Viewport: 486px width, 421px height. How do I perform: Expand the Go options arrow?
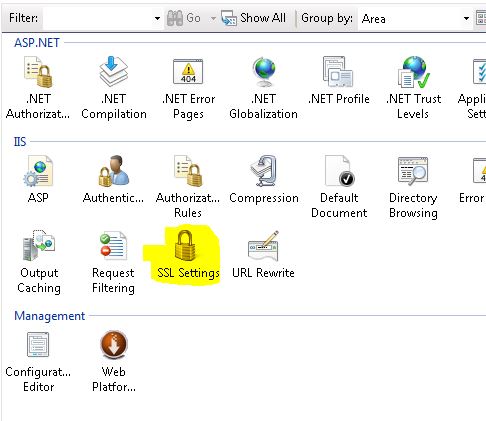213,18
